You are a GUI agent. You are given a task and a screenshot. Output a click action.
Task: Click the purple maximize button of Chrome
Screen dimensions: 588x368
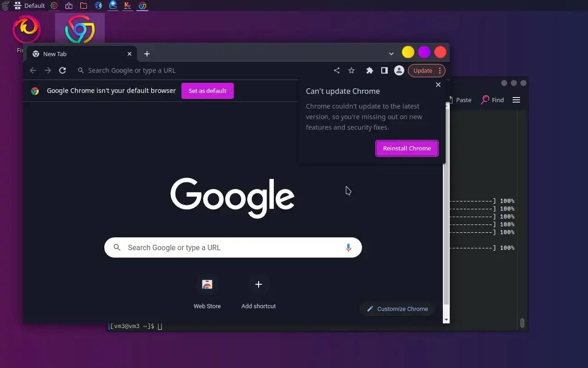tap(424, 52)
